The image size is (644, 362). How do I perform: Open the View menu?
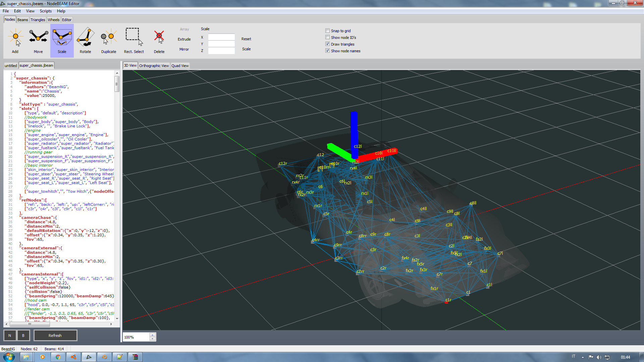click(30, 11)
